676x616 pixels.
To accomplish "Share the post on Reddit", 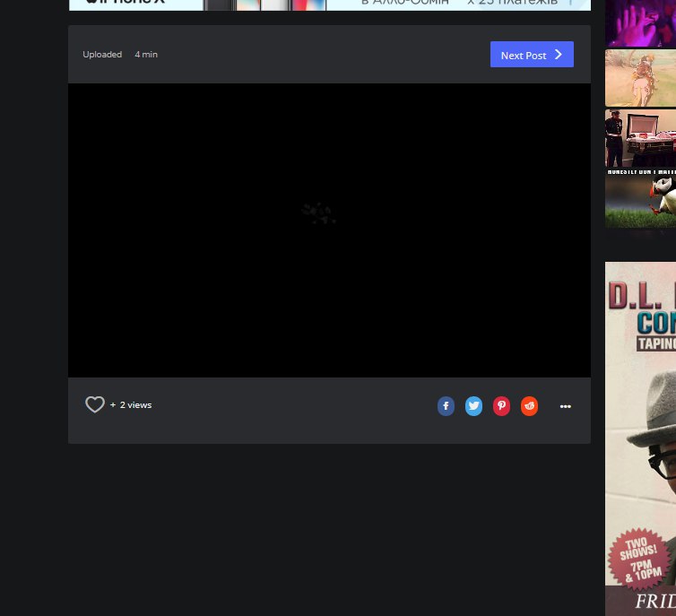I will [529, 406].
